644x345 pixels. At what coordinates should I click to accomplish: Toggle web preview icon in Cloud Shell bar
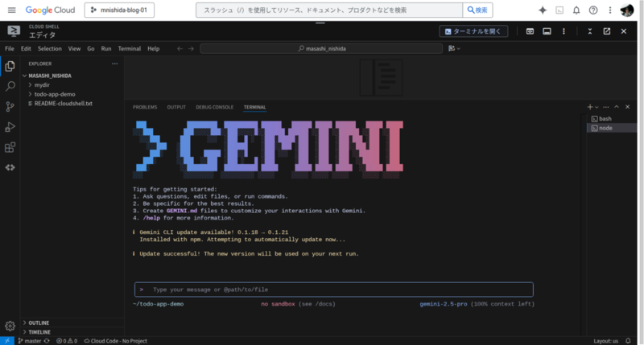point(530,31)
